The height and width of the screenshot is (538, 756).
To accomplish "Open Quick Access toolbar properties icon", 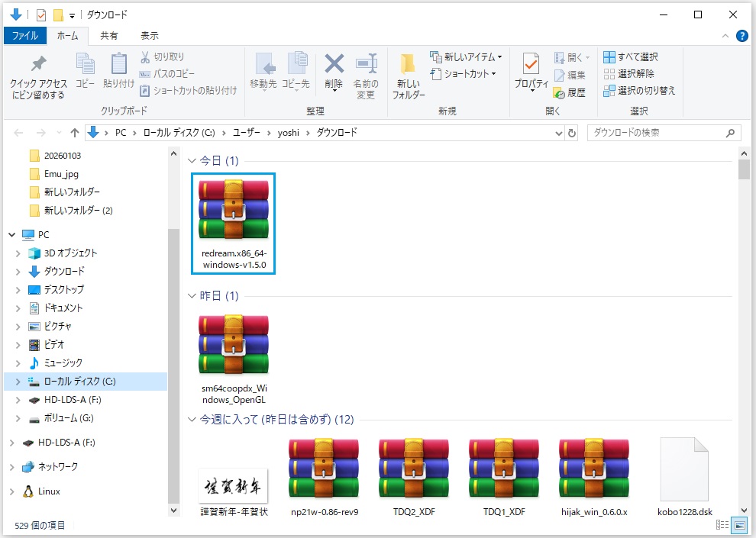I will 41,15.
